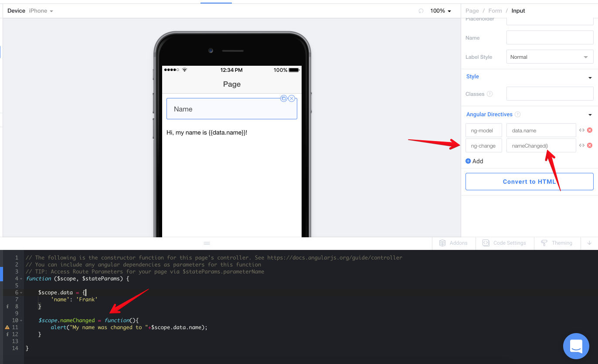The width and height of the screenshot is (598, 364).
Task: Select Input in breadcrumb
Action: tap(518, 11)
